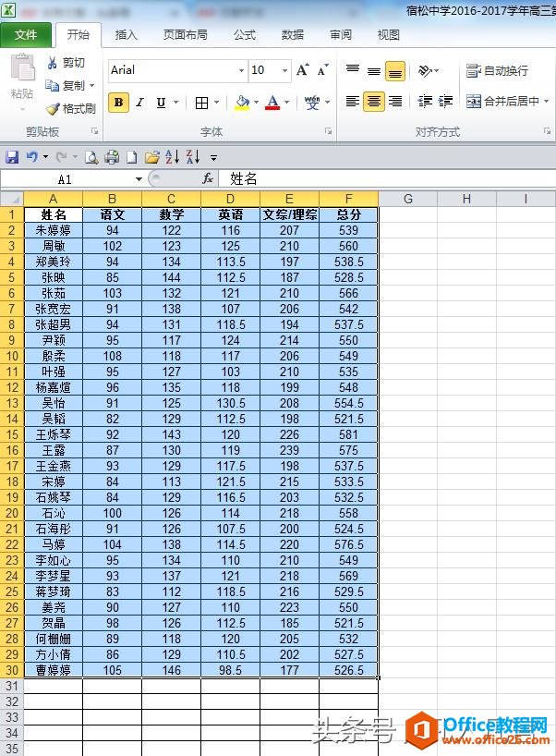Click the phonetic guide wén icon
The width and height of the screenshot is (556, 756).
click(x=312, y=103)
